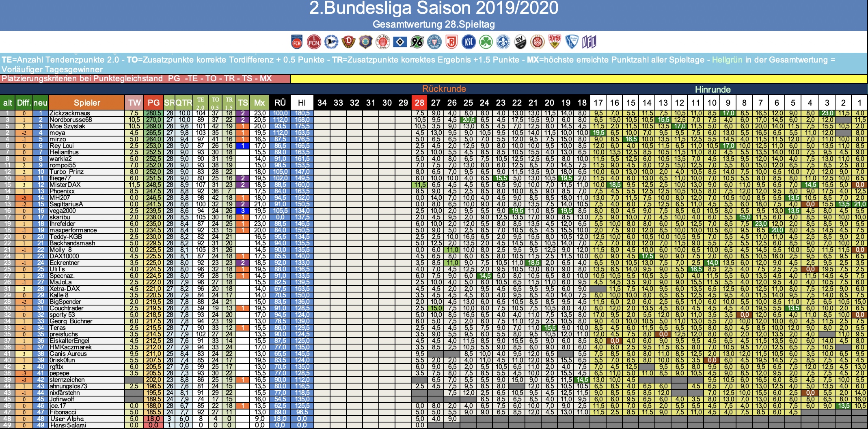Click player name 'HansiSalami'

(x=68, y=425)
